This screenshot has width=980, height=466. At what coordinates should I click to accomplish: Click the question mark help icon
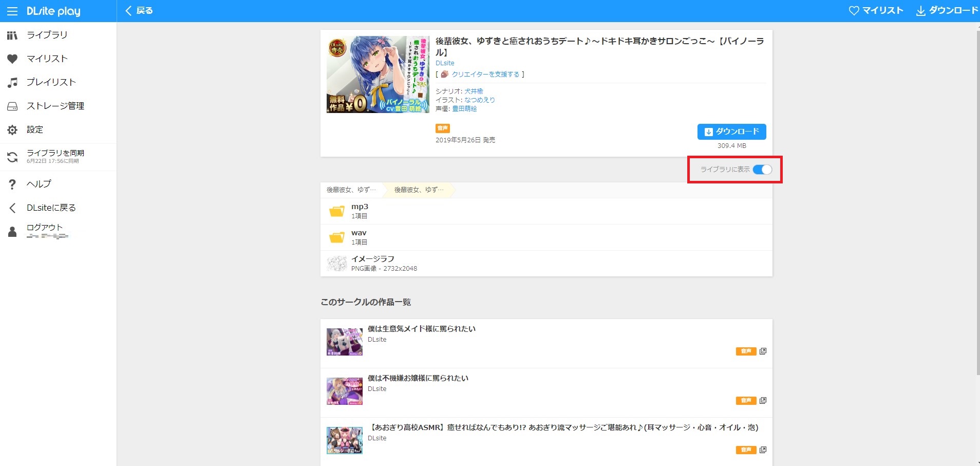12,184
